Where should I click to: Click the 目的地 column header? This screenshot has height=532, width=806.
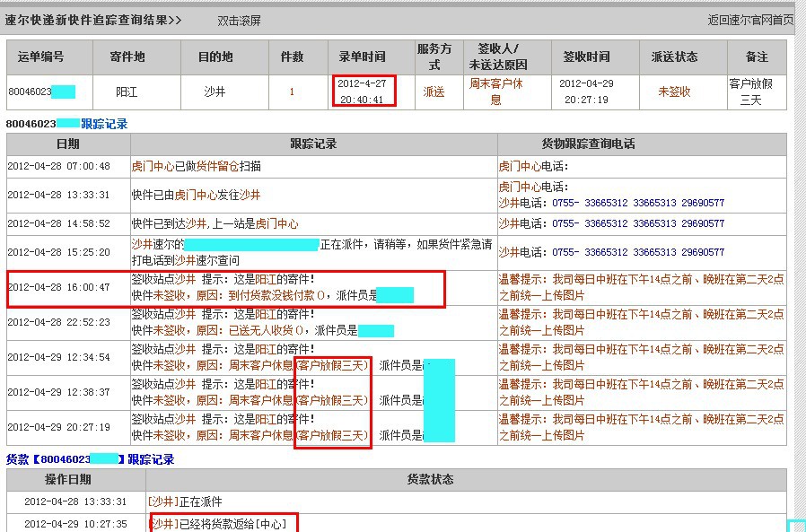click(x=215, y=57)
